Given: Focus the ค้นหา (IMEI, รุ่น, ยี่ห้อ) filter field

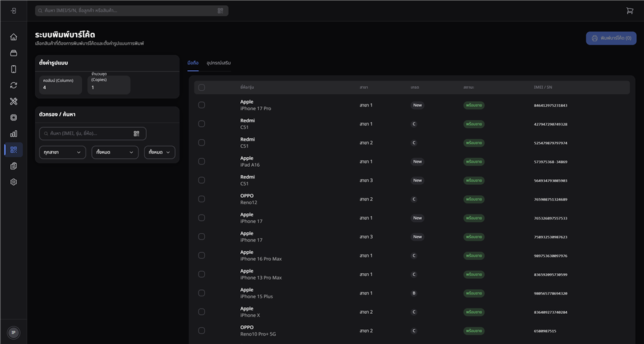Looking at the screenshot, I should [x=93, y=133].
